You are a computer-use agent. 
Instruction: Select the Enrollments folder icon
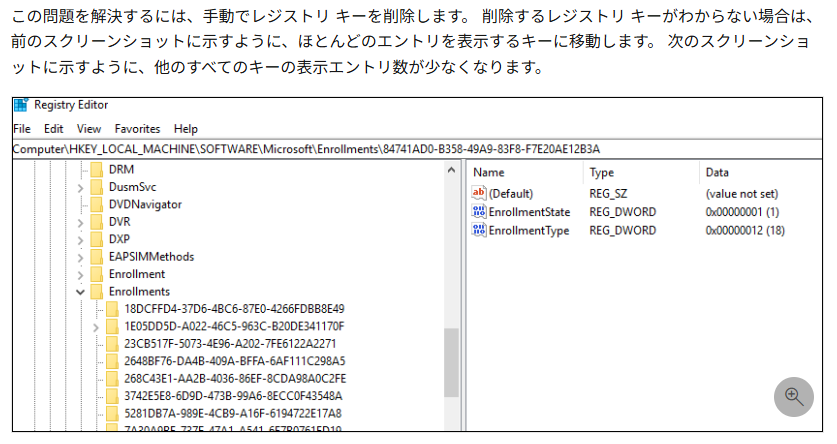[x=97, y=291]
